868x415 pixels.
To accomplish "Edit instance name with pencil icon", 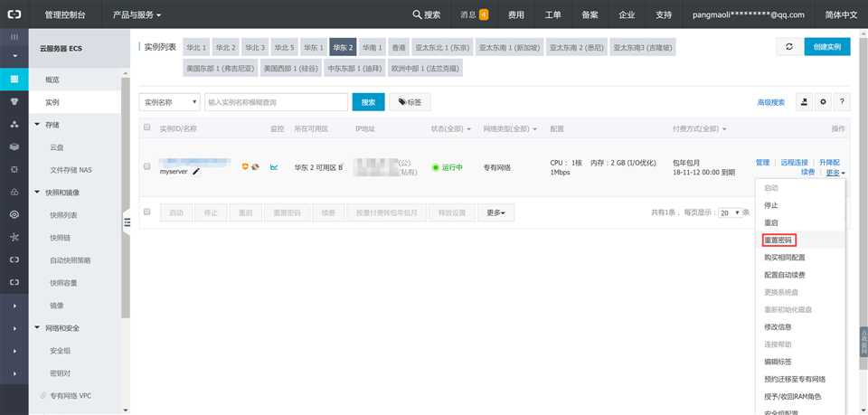I will tap(196, 172).
